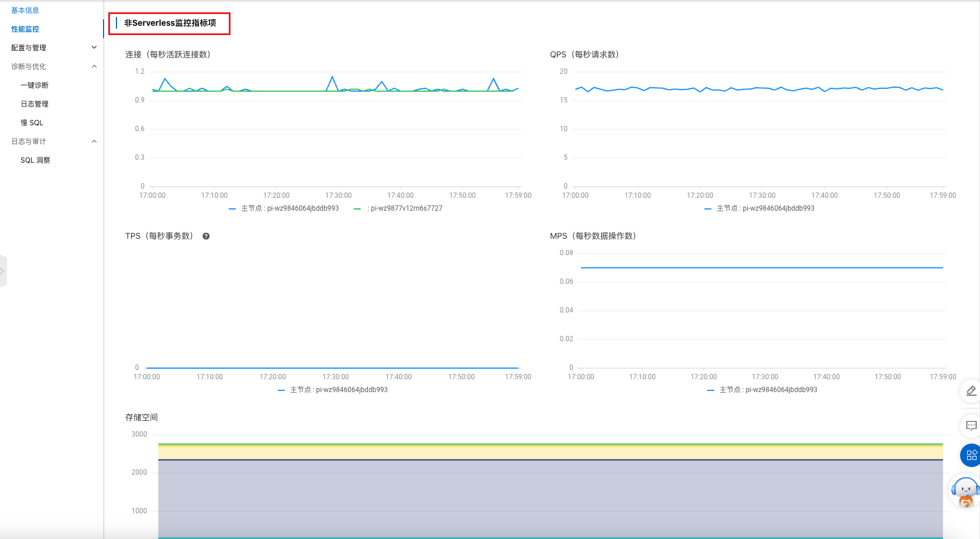980x539 pixels.
Task: Click the 存储空间 chart title
Action: click(142, 417)
